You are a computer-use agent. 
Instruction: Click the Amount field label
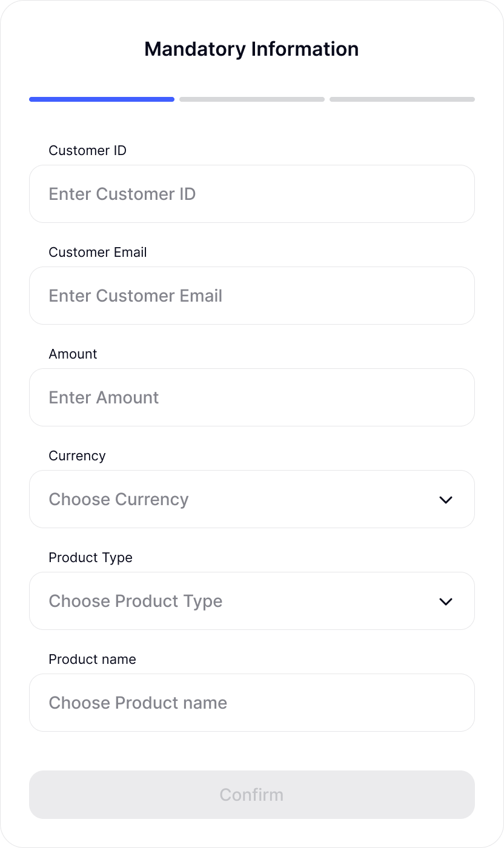(x=73, y=354)
